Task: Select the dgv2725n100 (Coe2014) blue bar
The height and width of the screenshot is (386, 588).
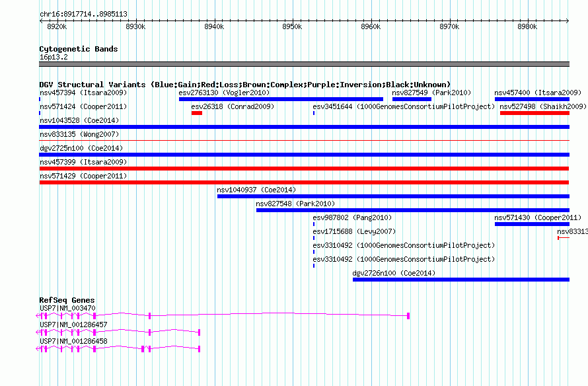Action: (304, 155)
